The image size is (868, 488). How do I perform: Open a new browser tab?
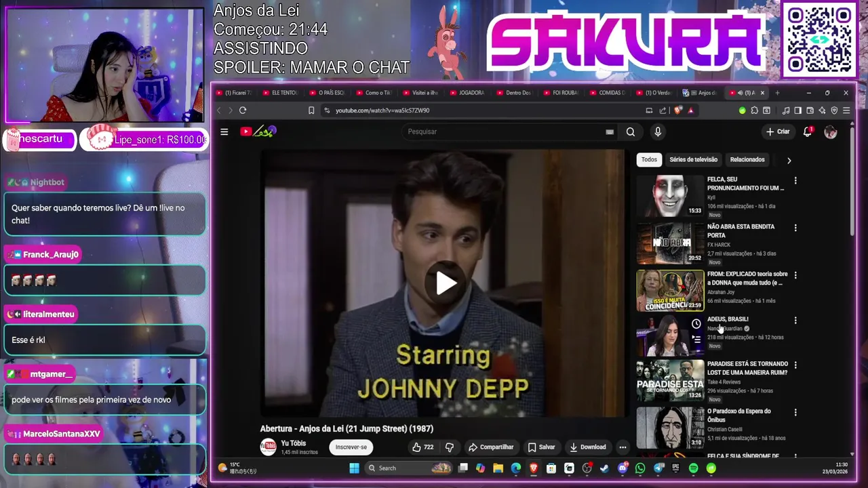pyautogui.click(x=777, y=93)
